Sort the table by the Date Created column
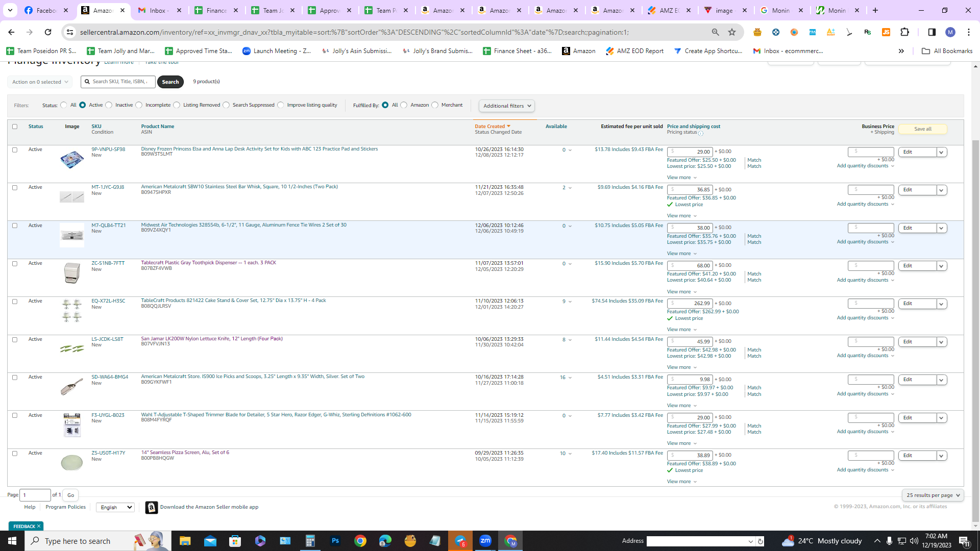980x551 pixels. (x=493, y=126)
